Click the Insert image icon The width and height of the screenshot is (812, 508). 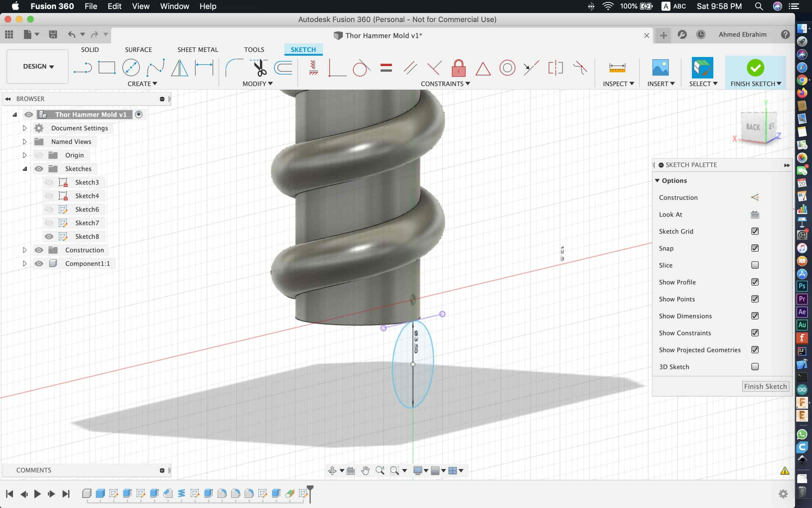pos(660,67)
